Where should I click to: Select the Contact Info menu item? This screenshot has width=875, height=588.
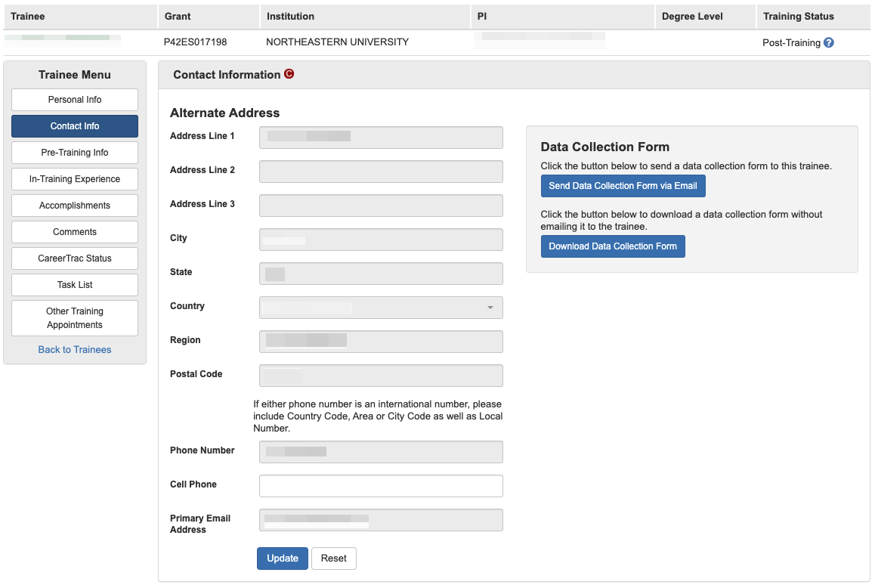click(x=75, y=126)
